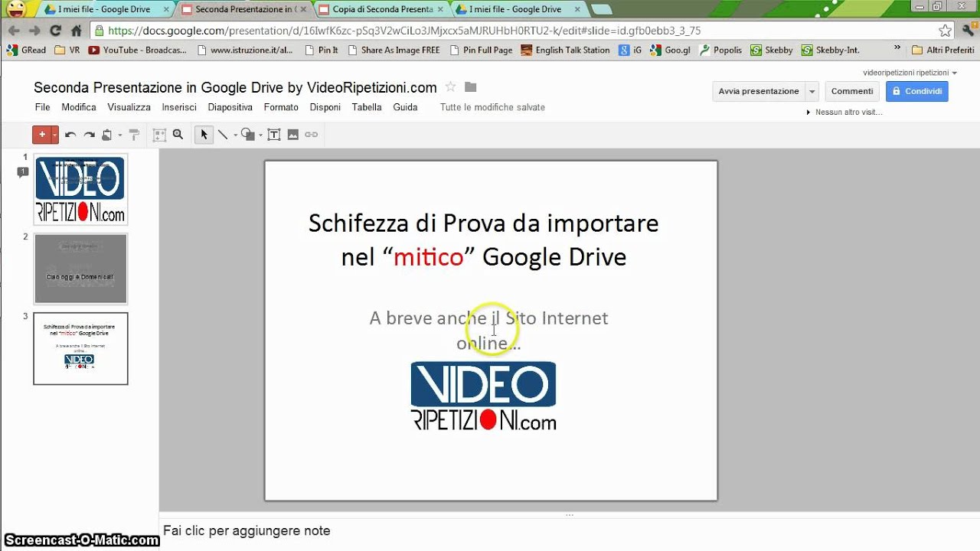This screenshot has width=980, height=551.
Task: Choose the select arrow cursor tool
Action: [204, 135]
